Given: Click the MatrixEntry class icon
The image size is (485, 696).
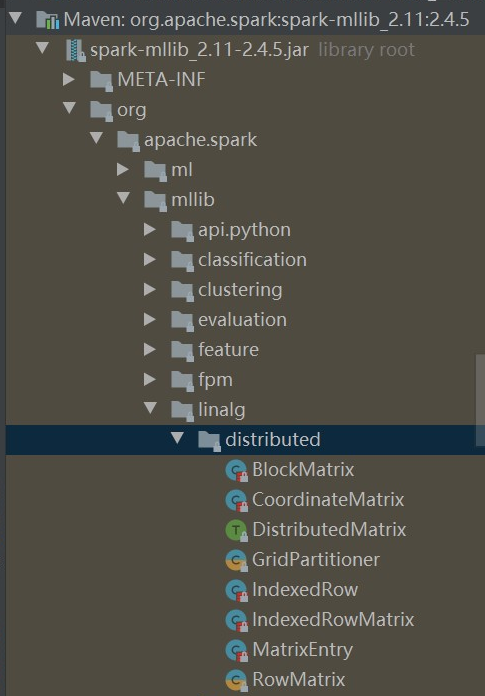Looking at the screenshot, I should [x=237, y=651].
